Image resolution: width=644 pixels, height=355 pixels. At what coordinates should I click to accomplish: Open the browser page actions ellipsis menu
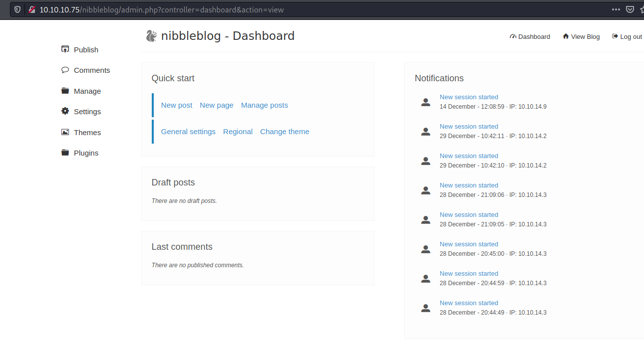coord(616,9)
